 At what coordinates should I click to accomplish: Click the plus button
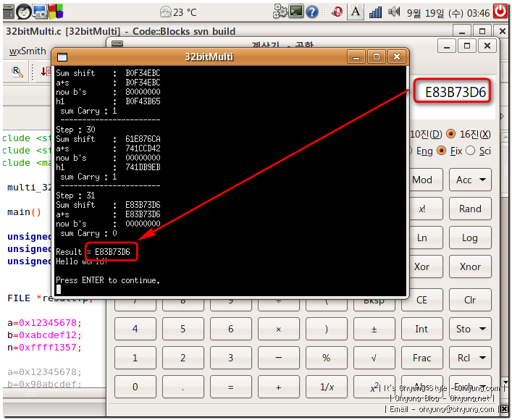(279, 387)
